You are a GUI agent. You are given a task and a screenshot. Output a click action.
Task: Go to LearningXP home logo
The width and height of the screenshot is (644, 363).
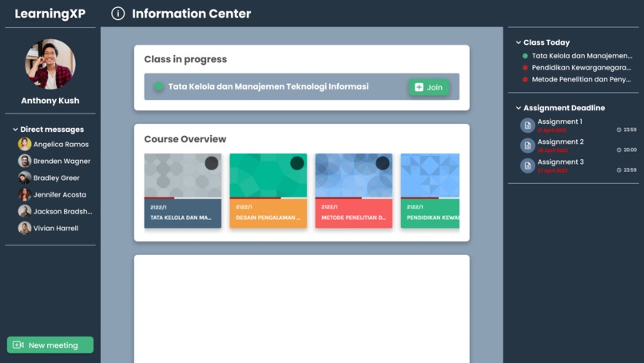point(50,14)
